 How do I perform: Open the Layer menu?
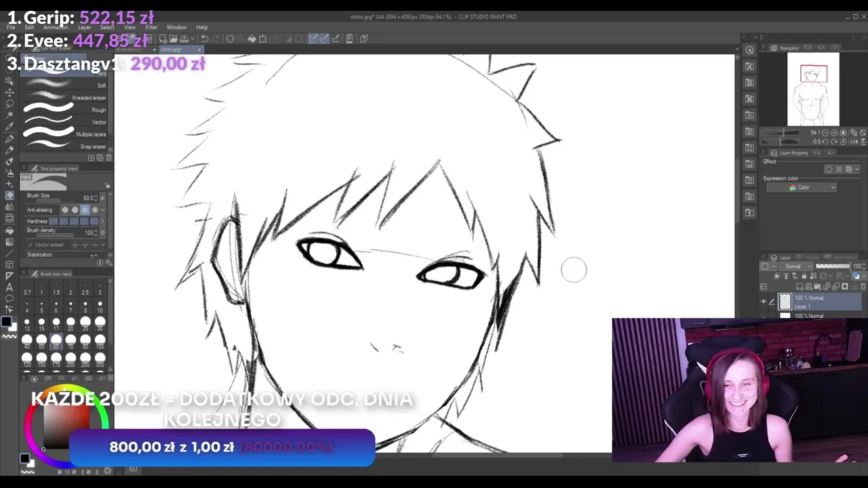click(x=84, y=28)
